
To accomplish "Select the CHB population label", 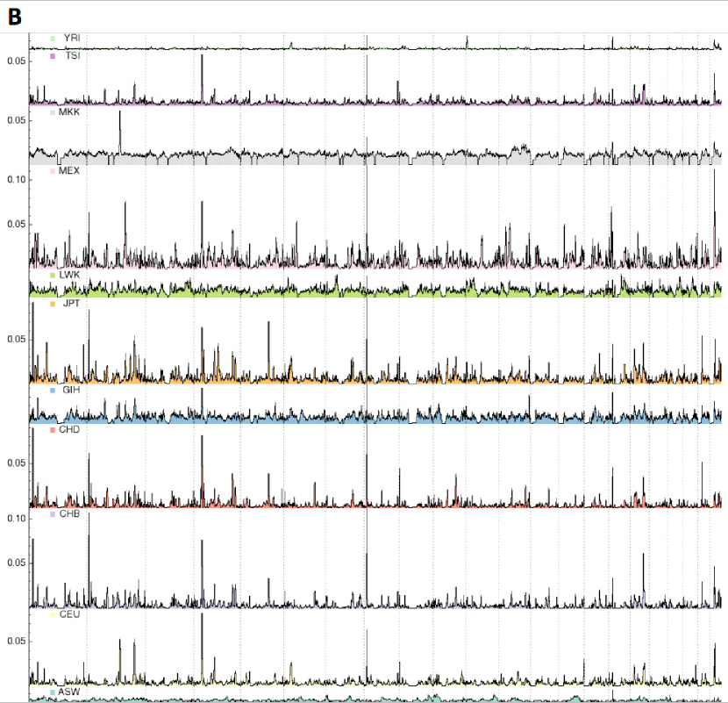I will tap(69, 513).
